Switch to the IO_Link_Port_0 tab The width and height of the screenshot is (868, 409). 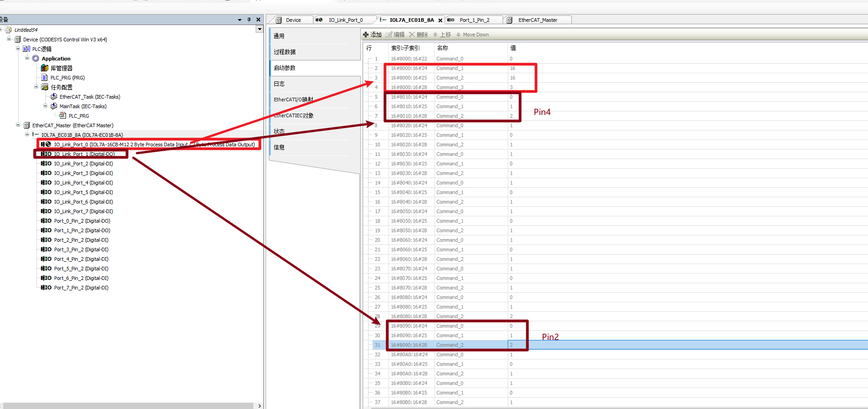345,20
